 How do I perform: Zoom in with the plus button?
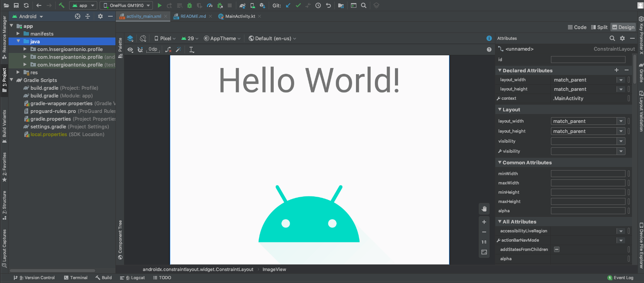pyautogui.click(x=484, y=222)
